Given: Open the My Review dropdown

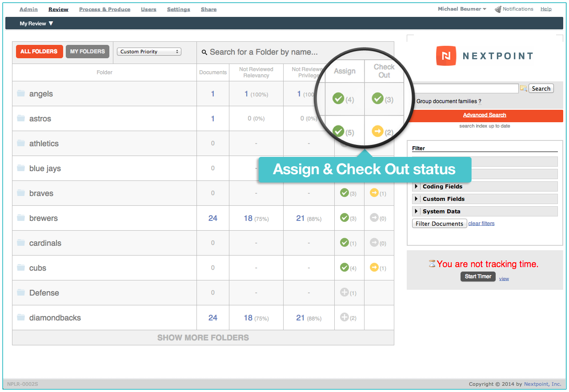Looking at the screenshot, I should click(x=36, y=23).
